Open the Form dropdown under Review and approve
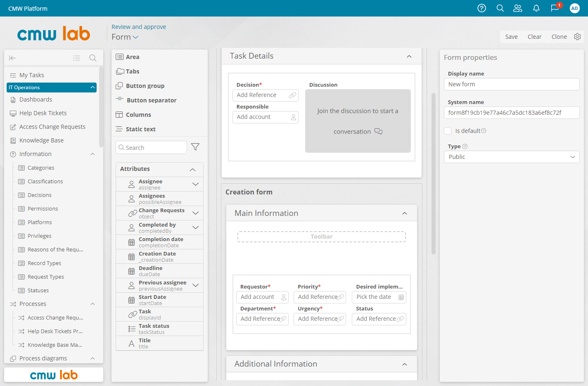This screenshot has height=386, width=588. 124,37
